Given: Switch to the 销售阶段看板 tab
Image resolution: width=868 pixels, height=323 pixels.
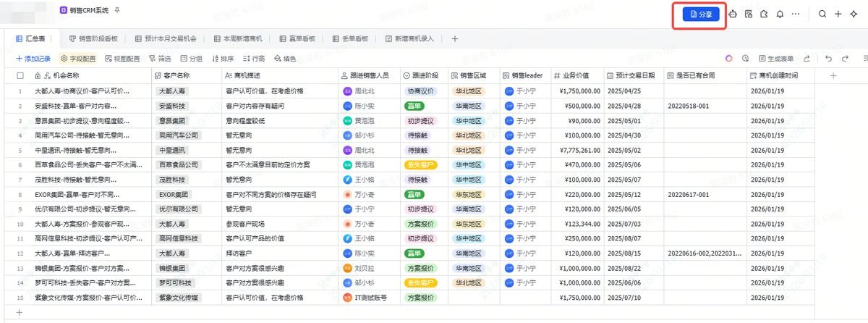Looking at the screenshot, I should coord(93,38).
